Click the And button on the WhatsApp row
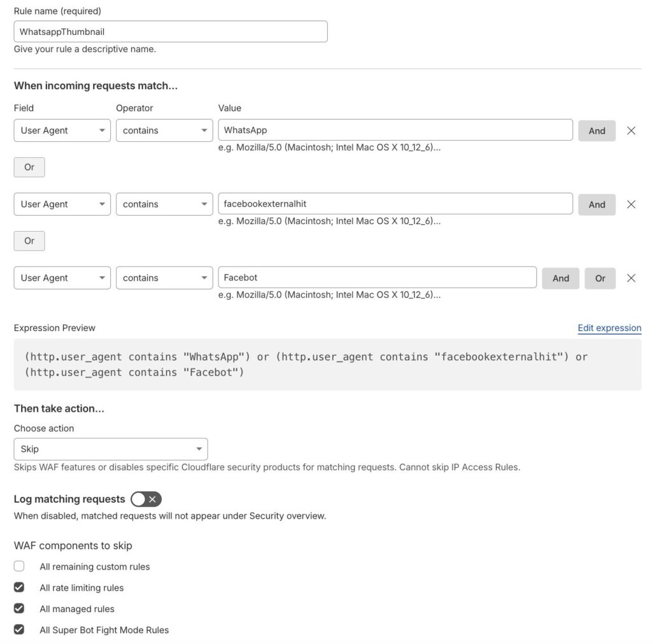Screen dimensions: 652x644 click(x=597, y=130)
